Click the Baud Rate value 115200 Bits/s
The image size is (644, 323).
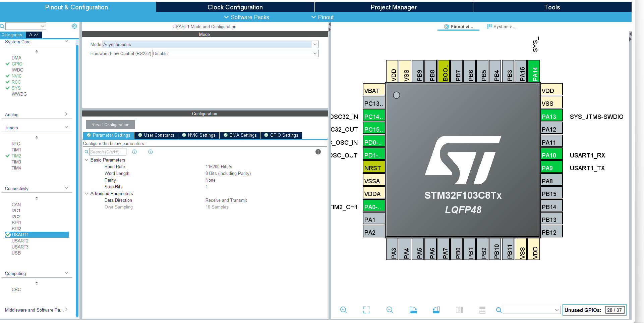[x=219, y=167]
